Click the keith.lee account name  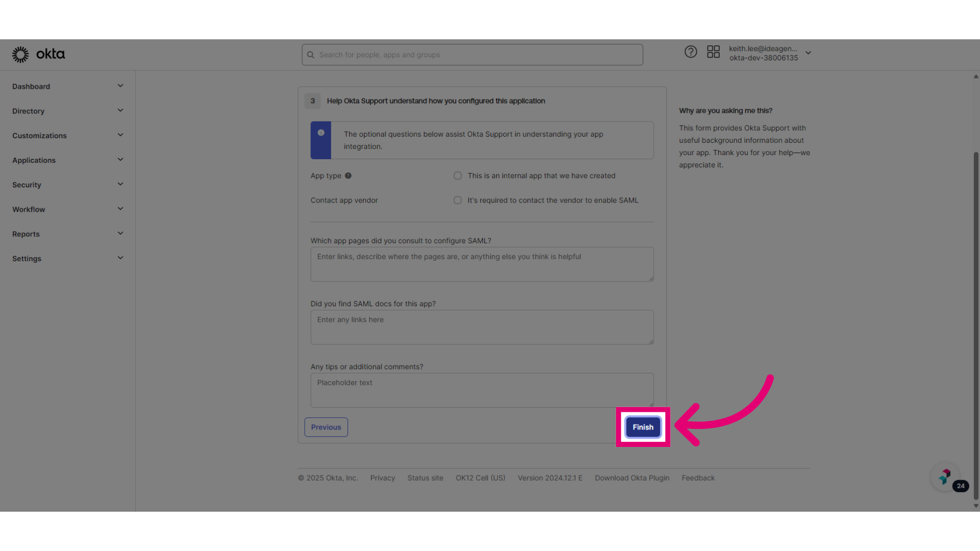(763, 48)
